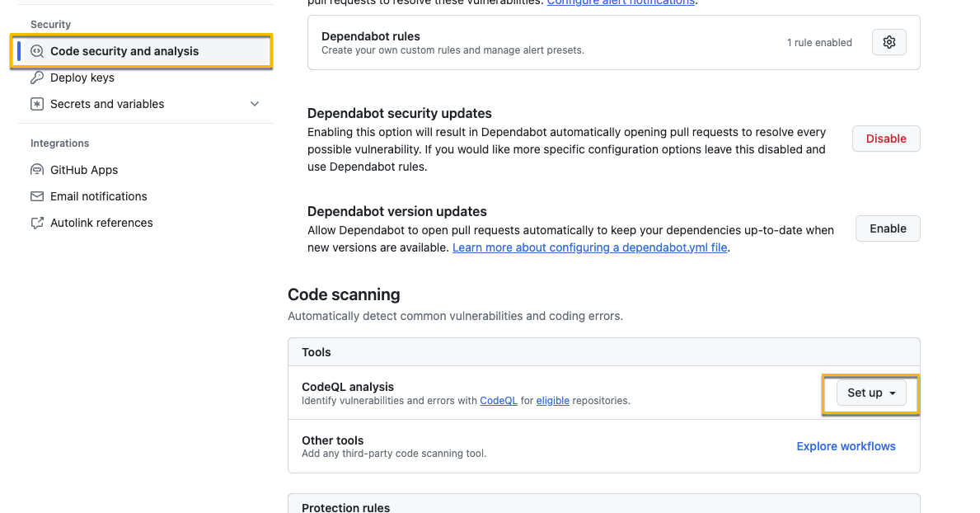Click the envelope icon for Email notifications
Viewport: 980px width, 513px height.
tap(37, 196)
